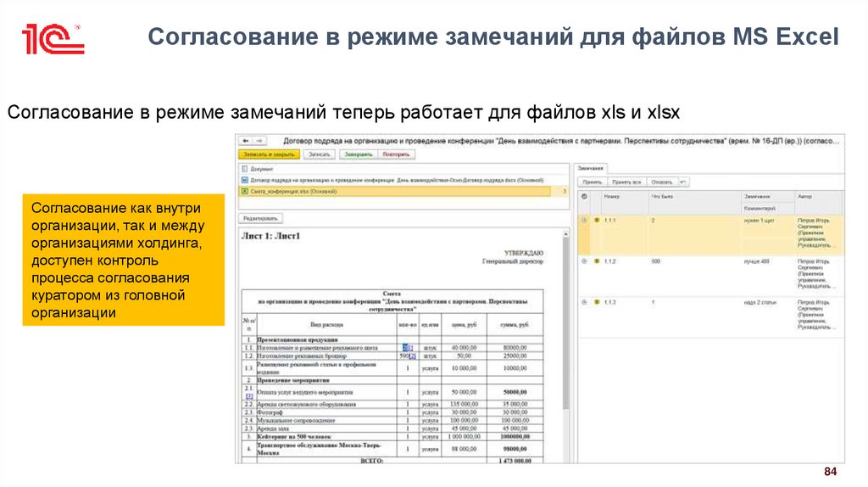Click the Редактировать button
Viewport: 868px width, 487px height.
point(260,218)
